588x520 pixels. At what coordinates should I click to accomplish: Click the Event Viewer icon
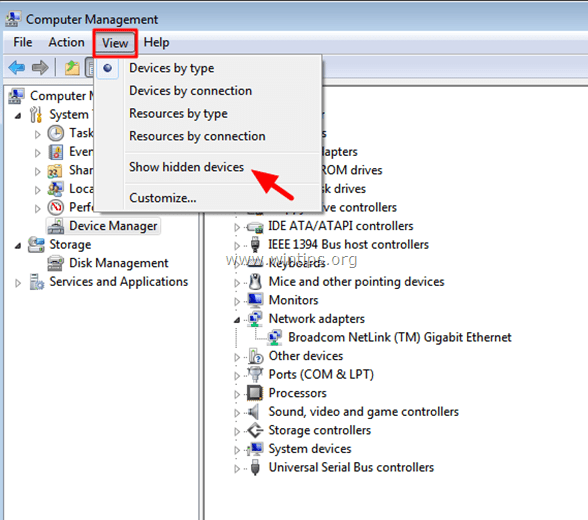coord(56,152)
